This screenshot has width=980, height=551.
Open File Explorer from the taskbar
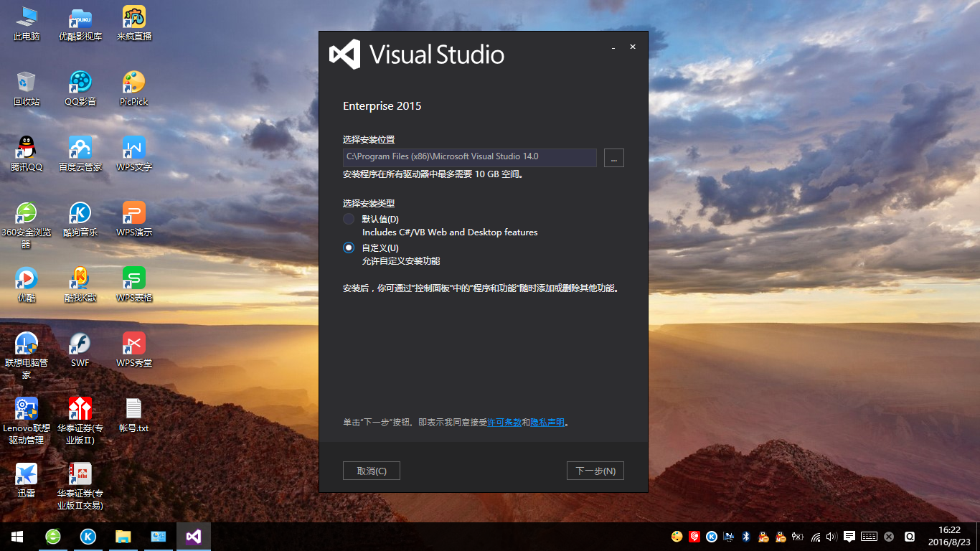(x=123, y=537)
